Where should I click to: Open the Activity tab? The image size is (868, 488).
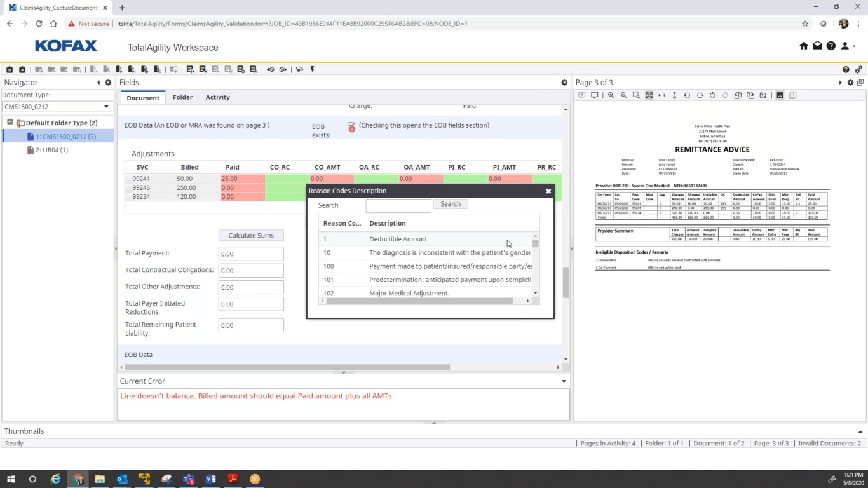[217, 97]
